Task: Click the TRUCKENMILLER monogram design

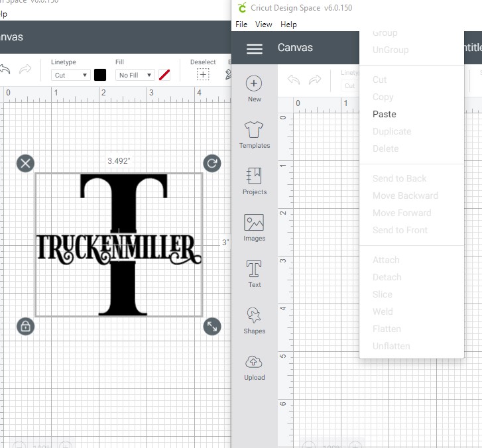Action: tap(119, 245)
